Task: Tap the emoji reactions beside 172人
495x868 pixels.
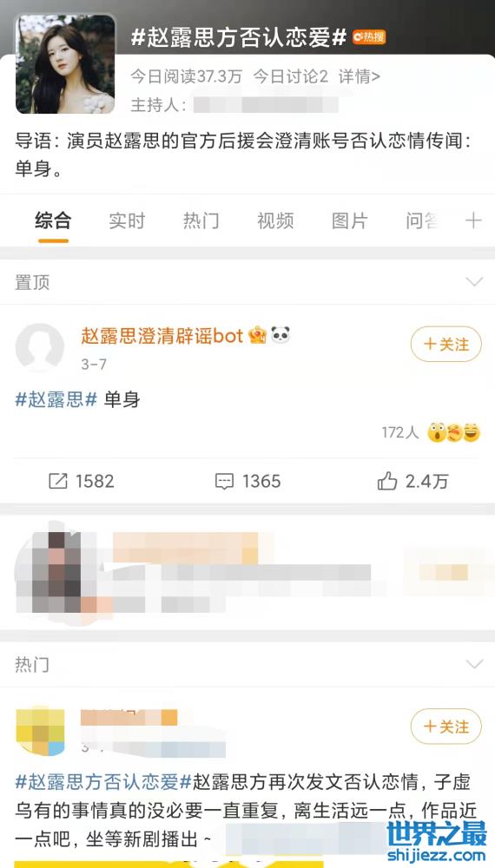Action: (x=454, y=432)
